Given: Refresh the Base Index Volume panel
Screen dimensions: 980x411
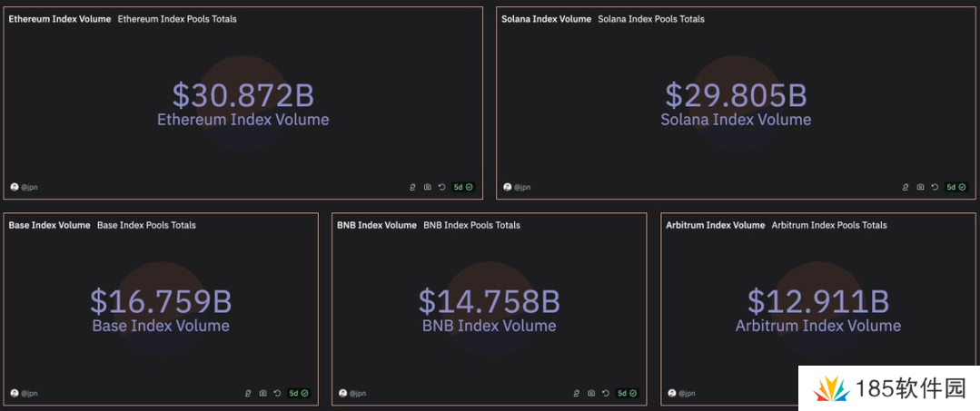Looking at the screenshot, I should pos(277,393).
